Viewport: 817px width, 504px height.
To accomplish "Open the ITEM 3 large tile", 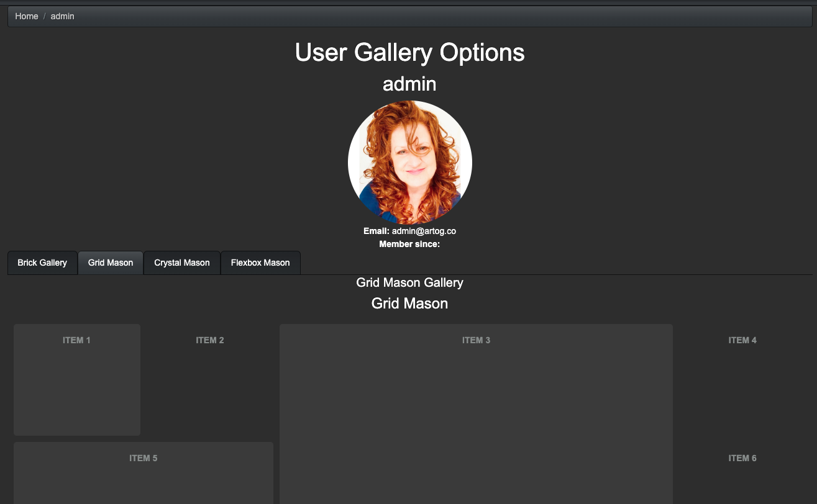I will click(476, 414).
